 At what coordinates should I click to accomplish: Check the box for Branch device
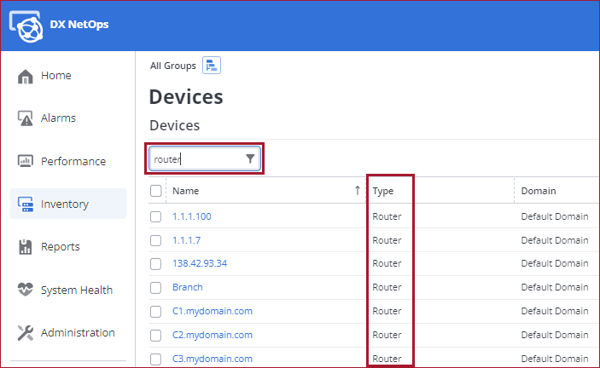tap(156, 287)
